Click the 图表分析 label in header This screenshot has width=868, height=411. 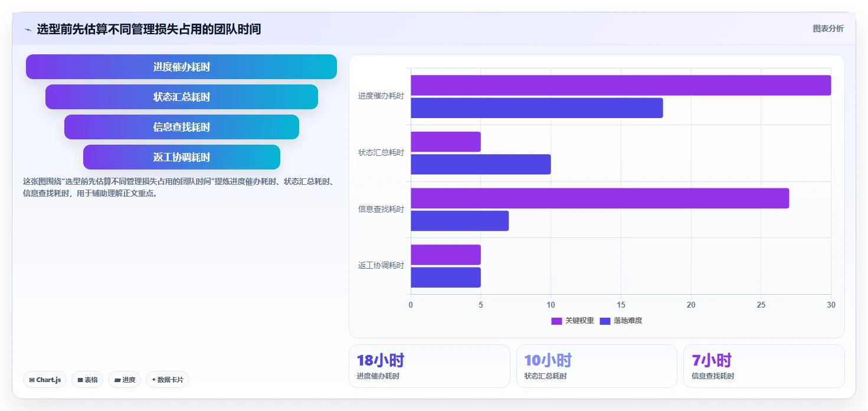[x=828, y=28]
